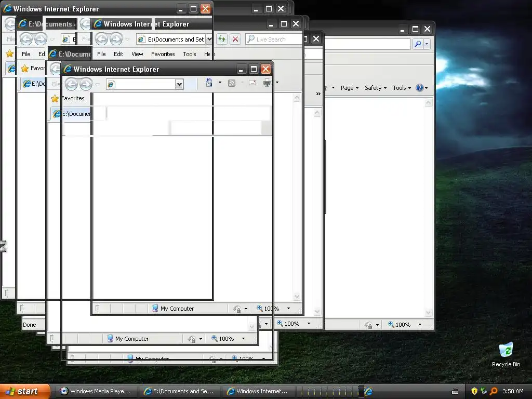
Task: Click the Home icon in the front Internet Explorer window
Action: (209, 83)
